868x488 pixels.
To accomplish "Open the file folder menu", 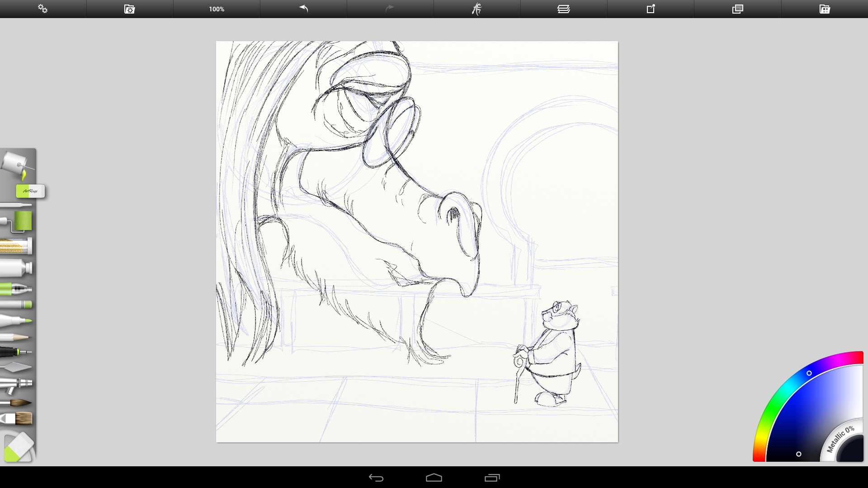I will 129,9.
